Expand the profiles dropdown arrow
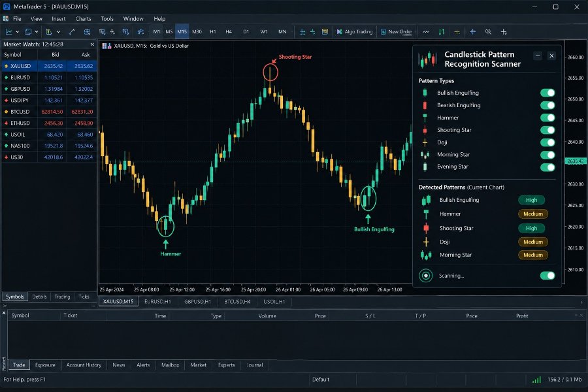588x392 pixels. (x=37, y=32)
